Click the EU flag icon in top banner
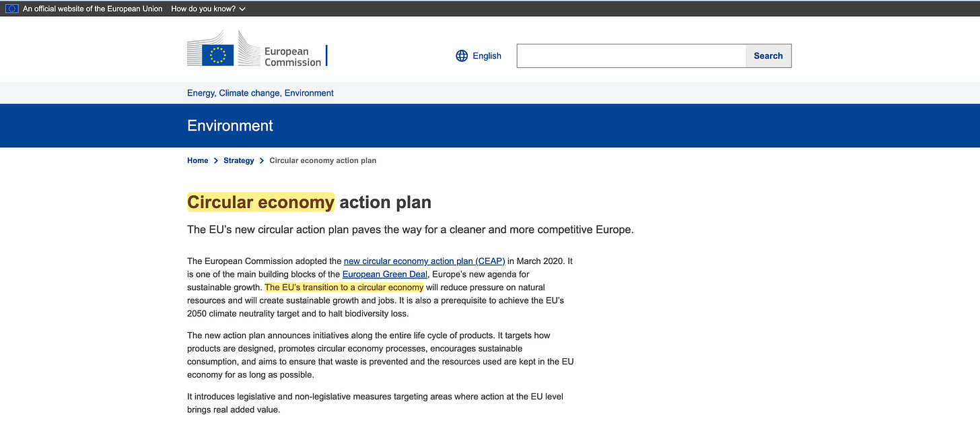 pyautogui.click(x=12, y=9)
